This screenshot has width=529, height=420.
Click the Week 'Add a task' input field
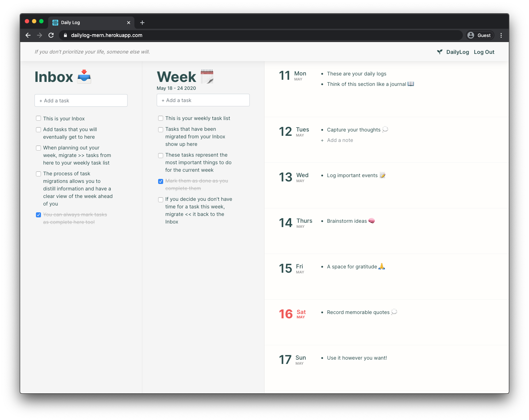click(x=203, y=100)
